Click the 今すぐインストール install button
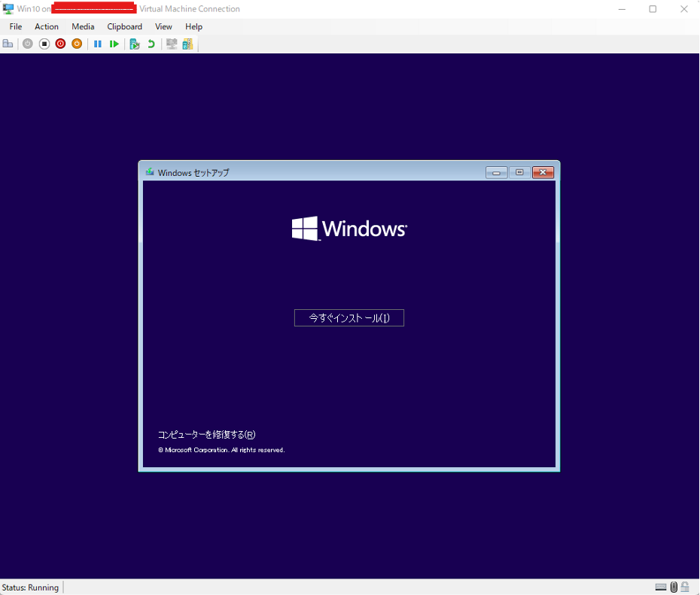 click(349, 317)
